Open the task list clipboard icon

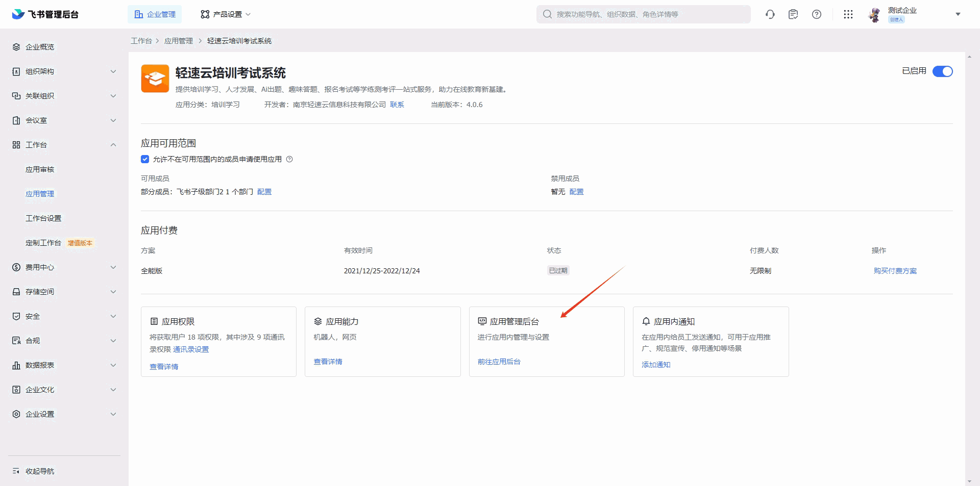point(793,14)
